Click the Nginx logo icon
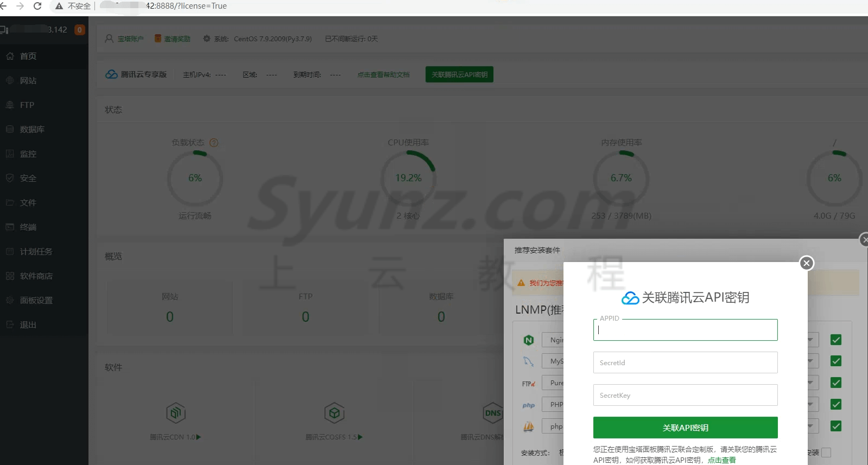Image resolution: width=868 pixels, height=465 pixels. tap(529, 340)
